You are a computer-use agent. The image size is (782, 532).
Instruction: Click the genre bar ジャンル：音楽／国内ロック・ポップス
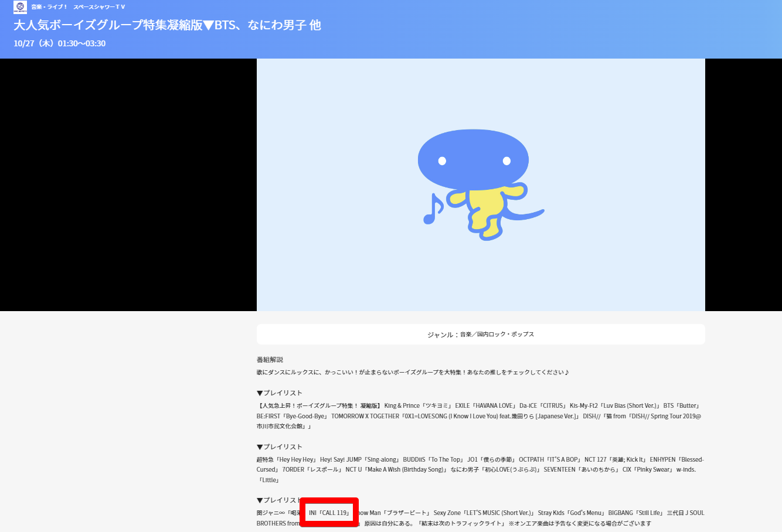click(x=481, y=335)
